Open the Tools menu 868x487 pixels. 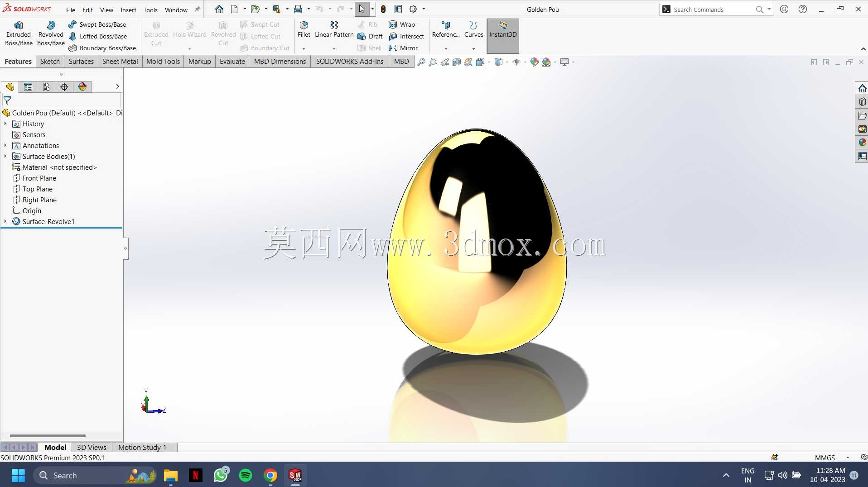coord(150,10)
